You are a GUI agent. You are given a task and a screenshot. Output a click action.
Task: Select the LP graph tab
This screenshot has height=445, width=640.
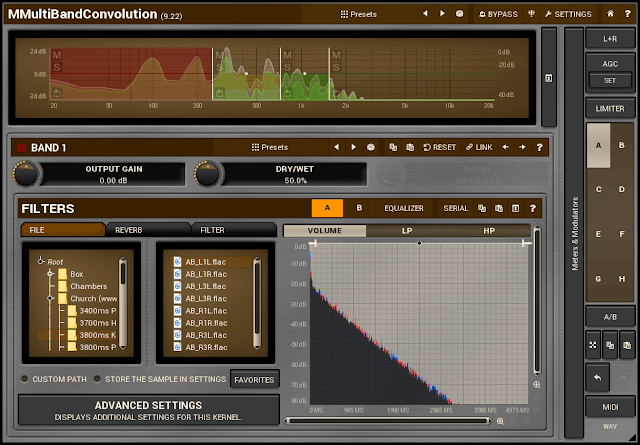click(x=407, y=231)
